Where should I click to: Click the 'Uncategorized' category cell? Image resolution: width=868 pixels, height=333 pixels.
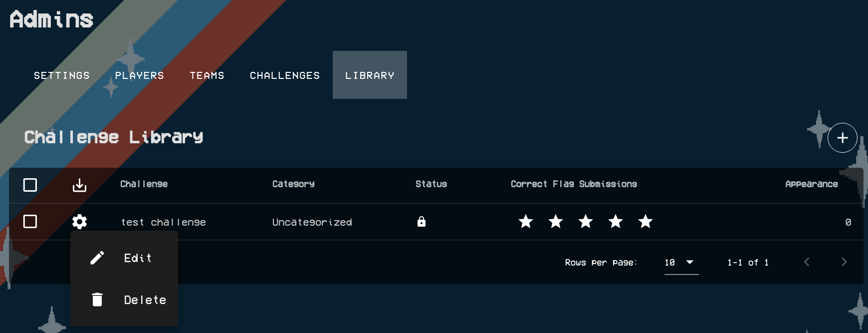click(x=312, y=222)
